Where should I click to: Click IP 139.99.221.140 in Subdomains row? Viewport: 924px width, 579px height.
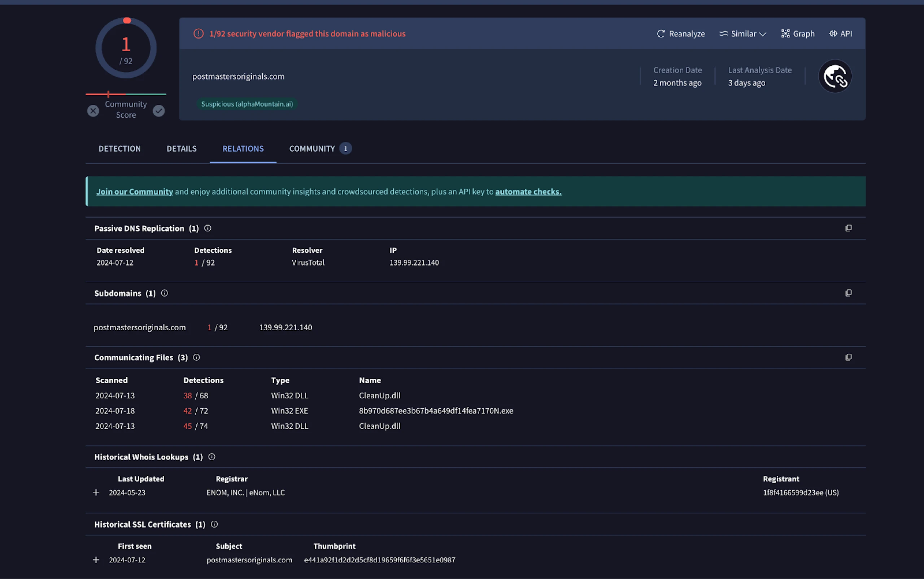point(286,327)
